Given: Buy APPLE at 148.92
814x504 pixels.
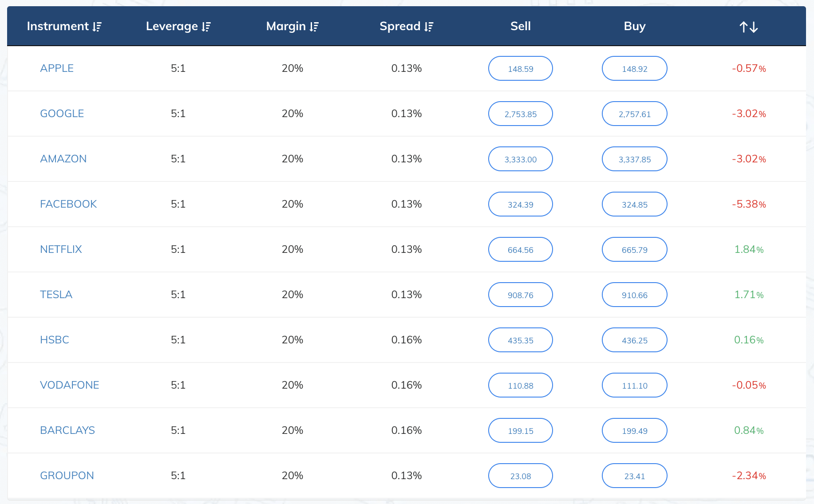Looking at the screenshot, I should 635,68.
